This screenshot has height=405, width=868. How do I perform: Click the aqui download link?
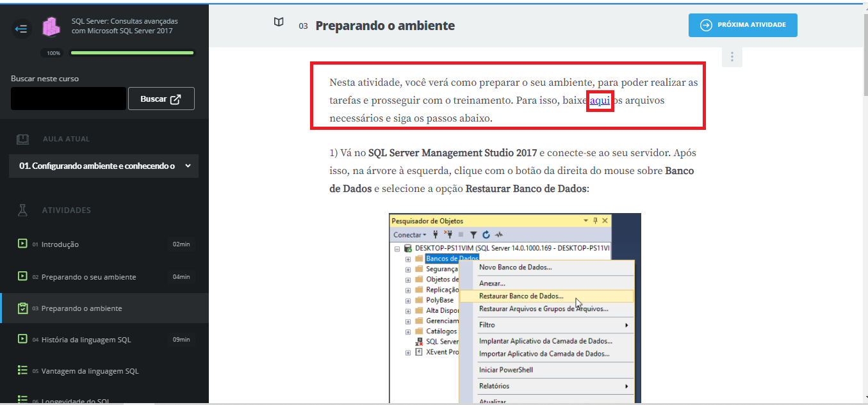pos(600,100)
